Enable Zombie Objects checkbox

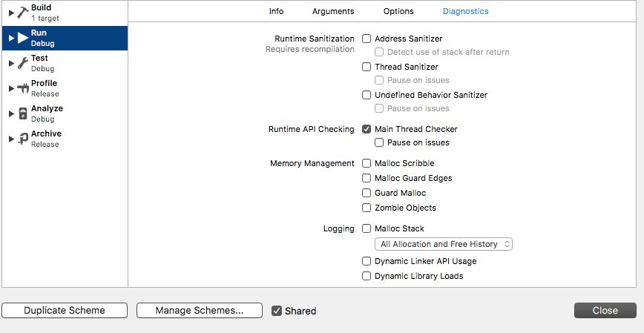pyautogui.click(x=367, y=208)
